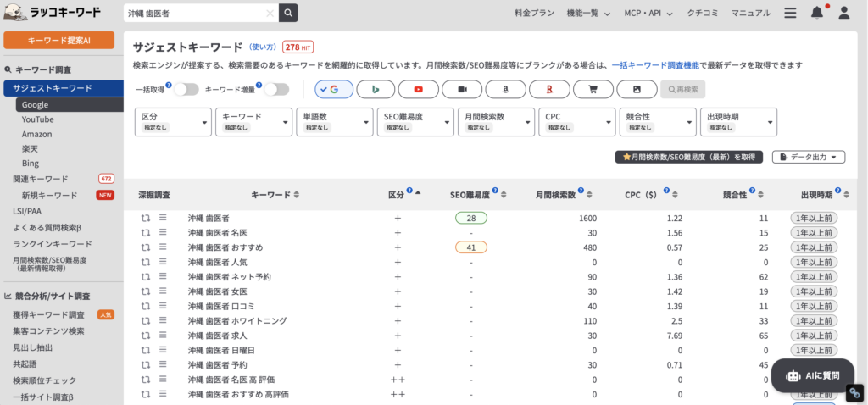Expand 機能一覧 menu in header
The image size is (868, 405).
tap(588, 14)
